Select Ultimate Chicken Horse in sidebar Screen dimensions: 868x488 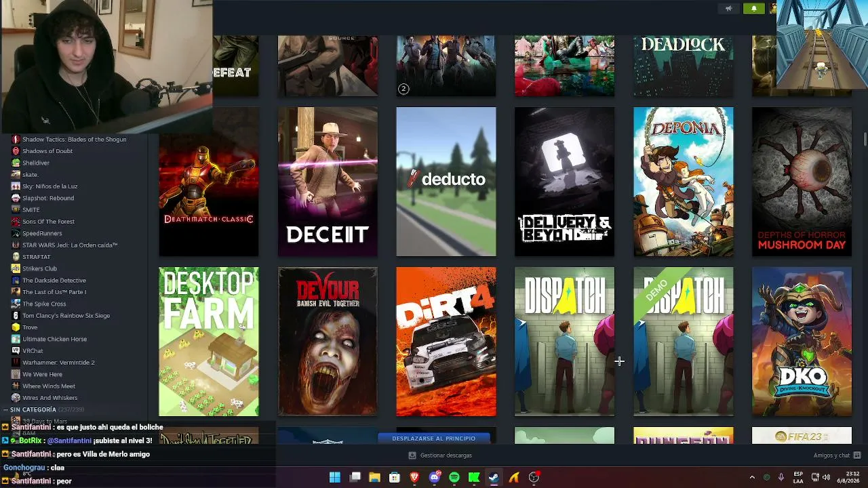click(55, 339)
